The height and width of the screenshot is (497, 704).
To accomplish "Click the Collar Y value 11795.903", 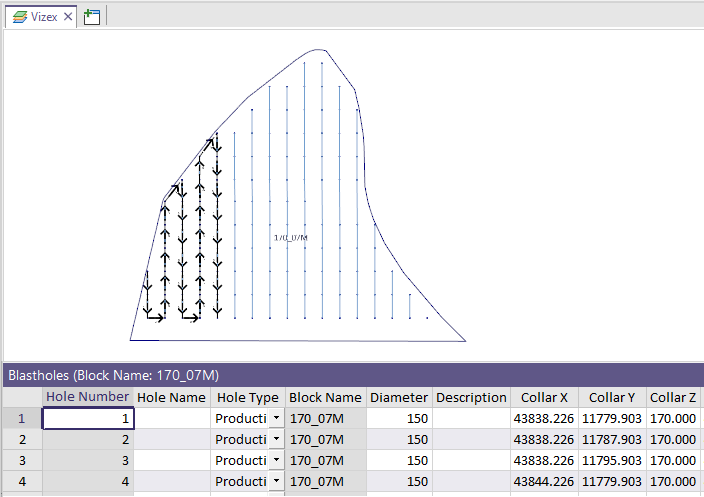I will point(611,460).
